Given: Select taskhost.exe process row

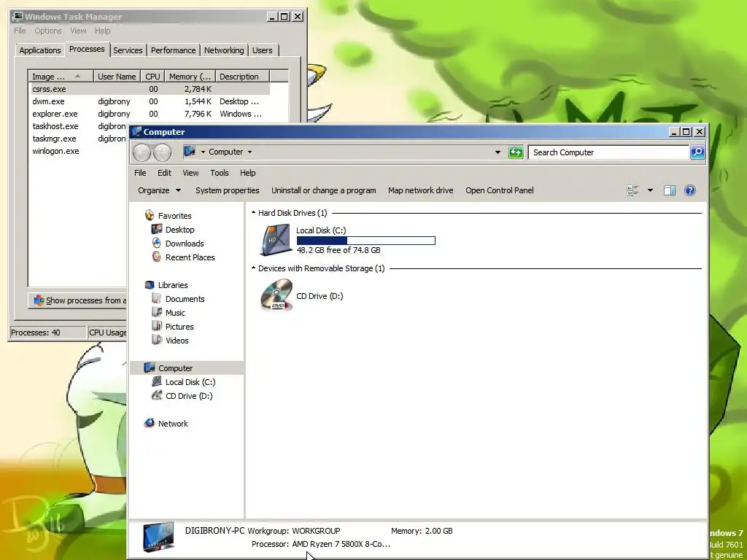Looking at the screenshot, I should 79,126.
